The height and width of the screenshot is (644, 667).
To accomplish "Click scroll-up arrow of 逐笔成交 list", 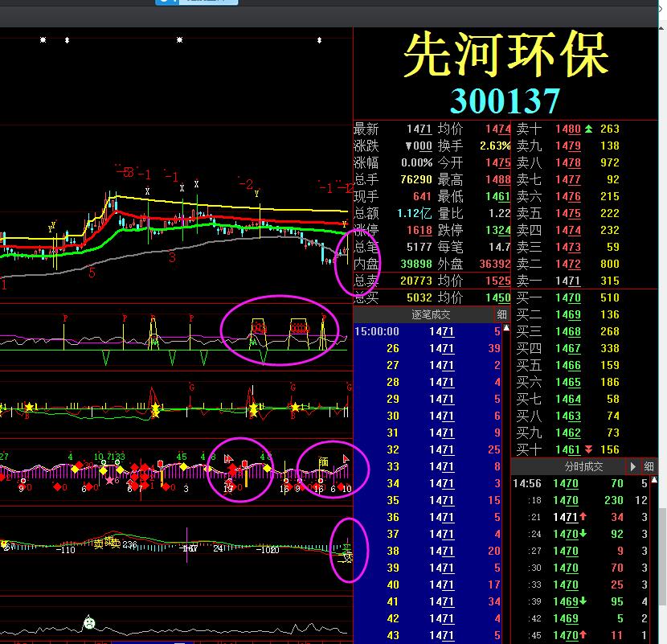I will [x=506, y=328].
